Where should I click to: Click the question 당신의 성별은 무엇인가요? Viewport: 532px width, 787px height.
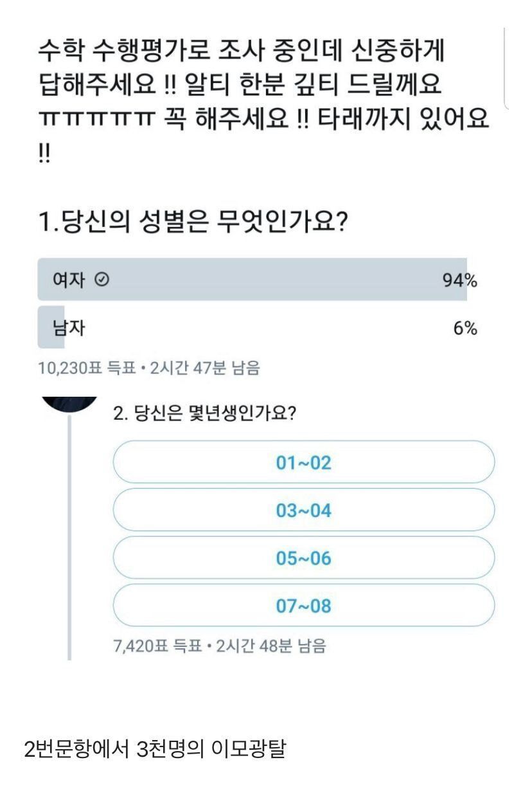pyautogui.click(x=193, y=222)
